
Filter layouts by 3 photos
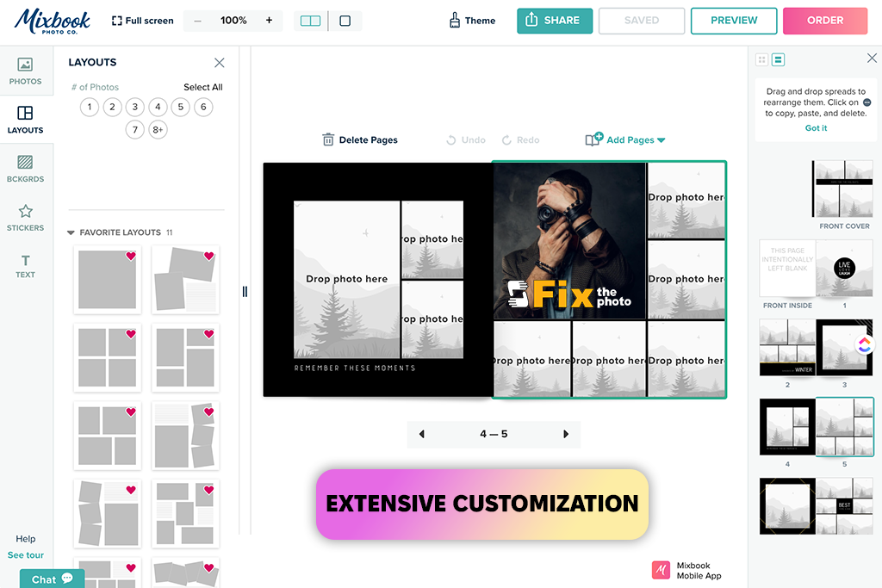point(135,107)
